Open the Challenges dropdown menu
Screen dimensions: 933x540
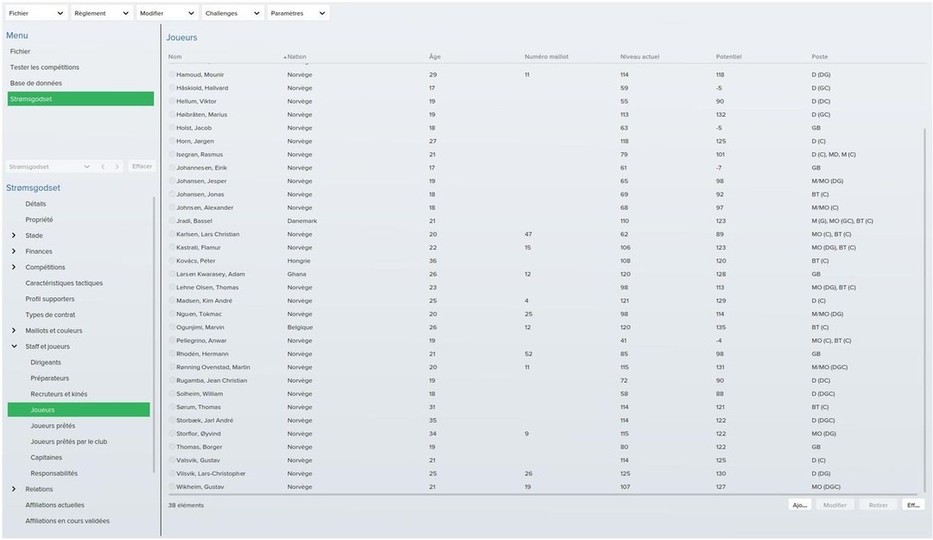232,13
